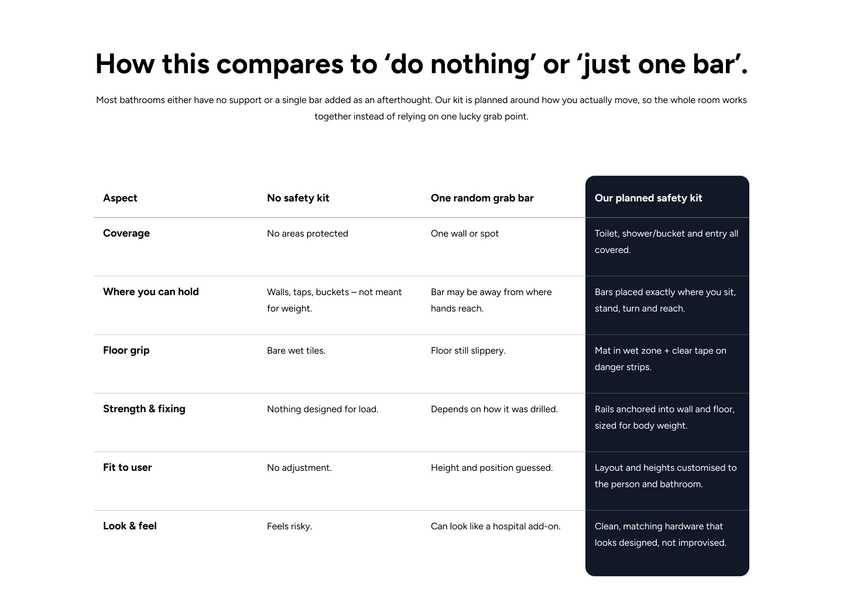
Task: Click the 'Strength & fixing' row label
Action: pyautogui.click(x=144, y=409)
